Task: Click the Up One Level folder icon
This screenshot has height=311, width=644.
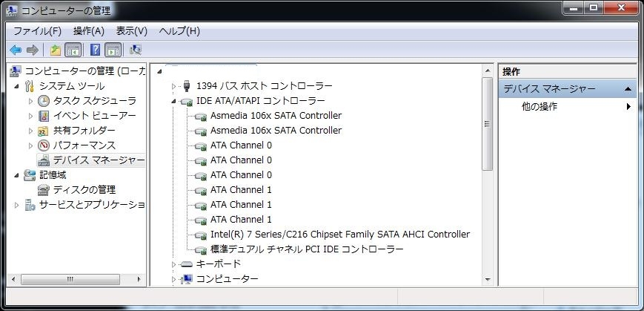Action: coord(56,50)
